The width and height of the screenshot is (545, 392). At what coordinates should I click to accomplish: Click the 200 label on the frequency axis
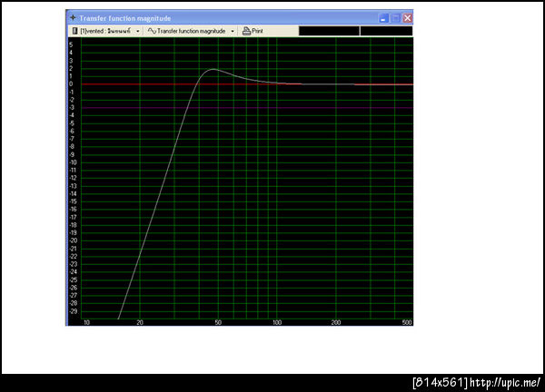click(336, 322)
